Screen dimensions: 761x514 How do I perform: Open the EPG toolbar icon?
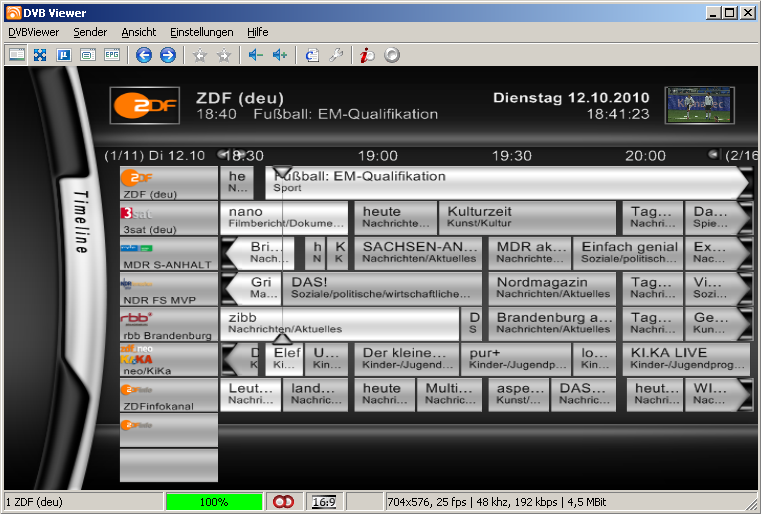[x=112, y=55]
